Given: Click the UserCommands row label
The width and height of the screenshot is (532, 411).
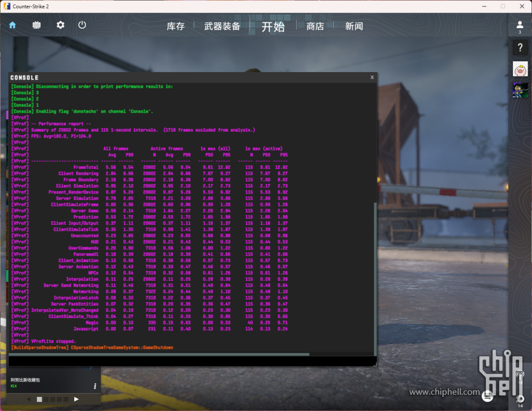Looking at the screenshot, I should click(x=83, y=248).
